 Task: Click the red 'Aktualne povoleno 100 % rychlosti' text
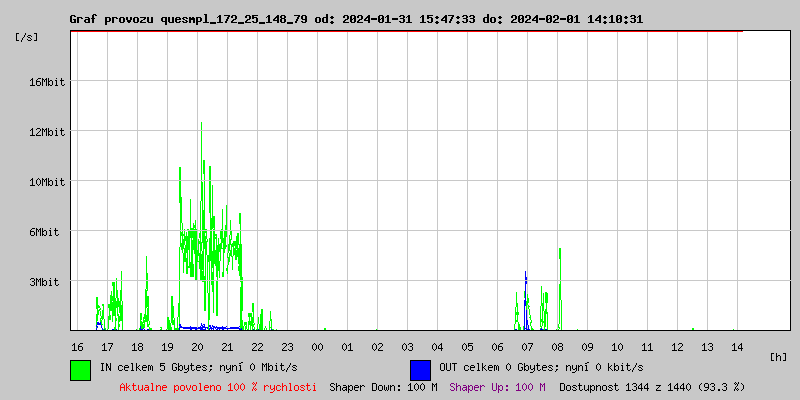(218, 386)
